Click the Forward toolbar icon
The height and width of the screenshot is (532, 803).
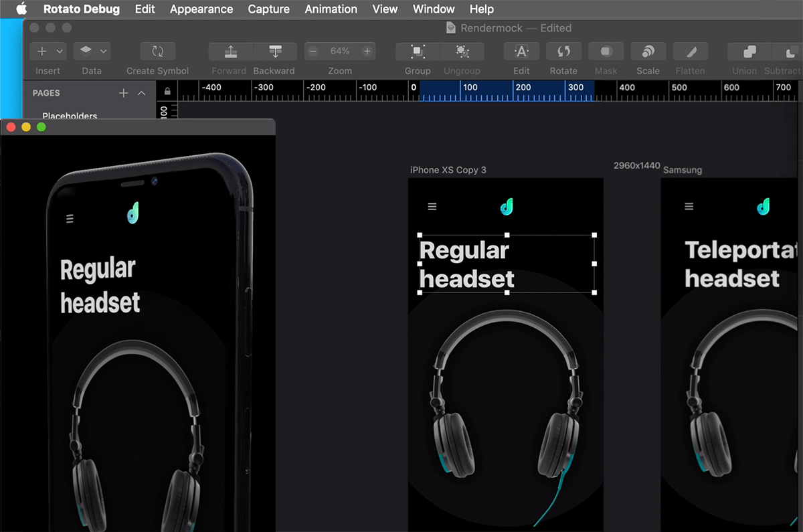click(x=230, y=51)
